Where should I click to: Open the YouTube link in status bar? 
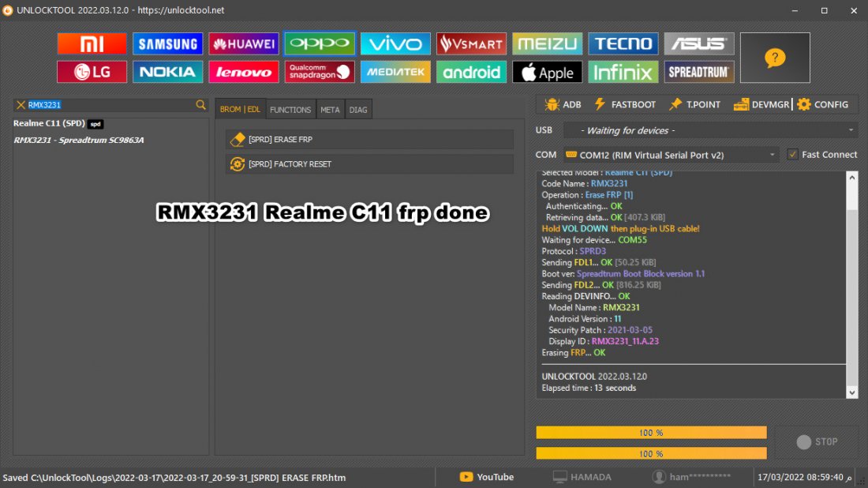pyautogui.click(x=487, y=477)
